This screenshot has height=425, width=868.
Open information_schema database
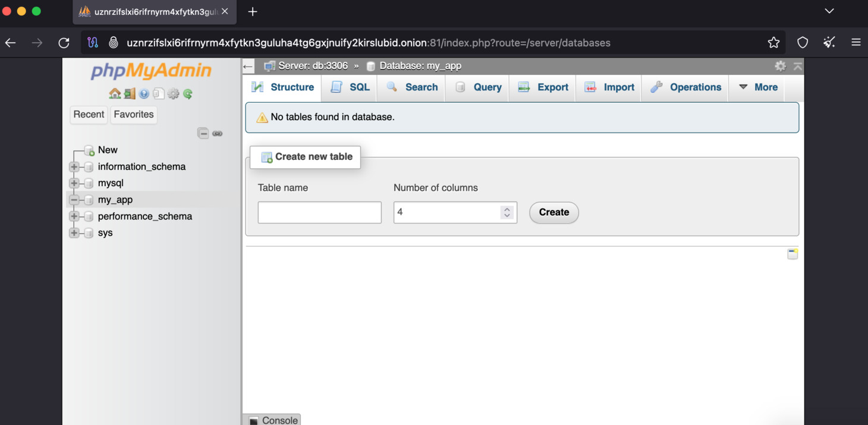point(141,166)
